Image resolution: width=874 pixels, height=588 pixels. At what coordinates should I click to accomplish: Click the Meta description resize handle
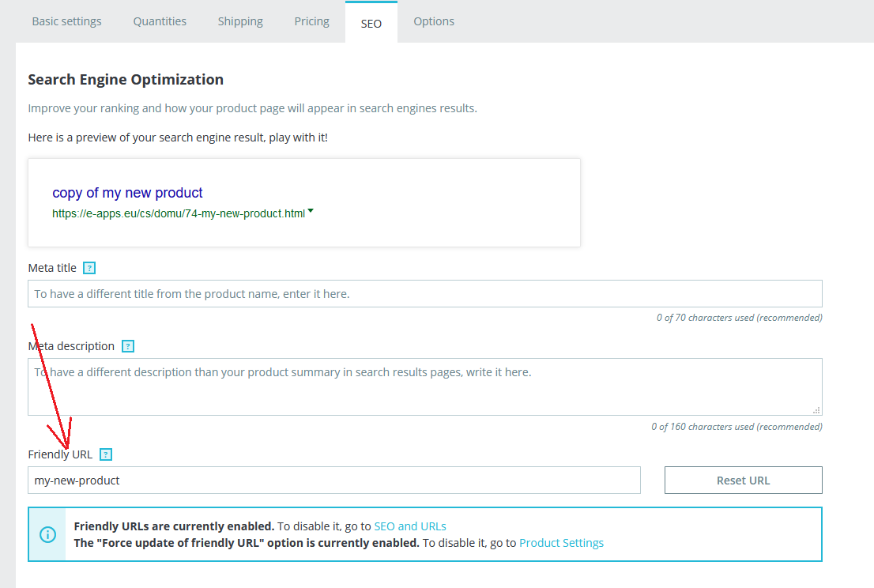[x=816, y=409]
